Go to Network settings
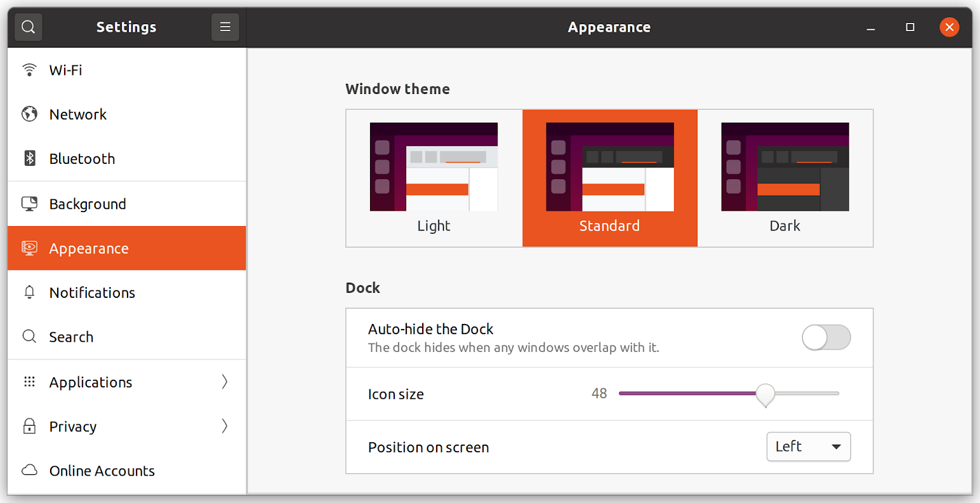980x503 pixels. coord(127,114)
